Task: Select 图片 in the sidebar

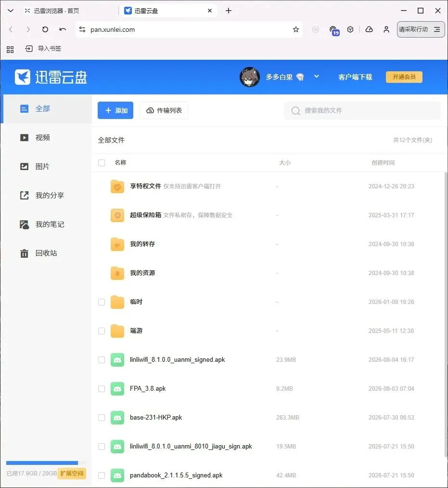Action: (46, 167)
